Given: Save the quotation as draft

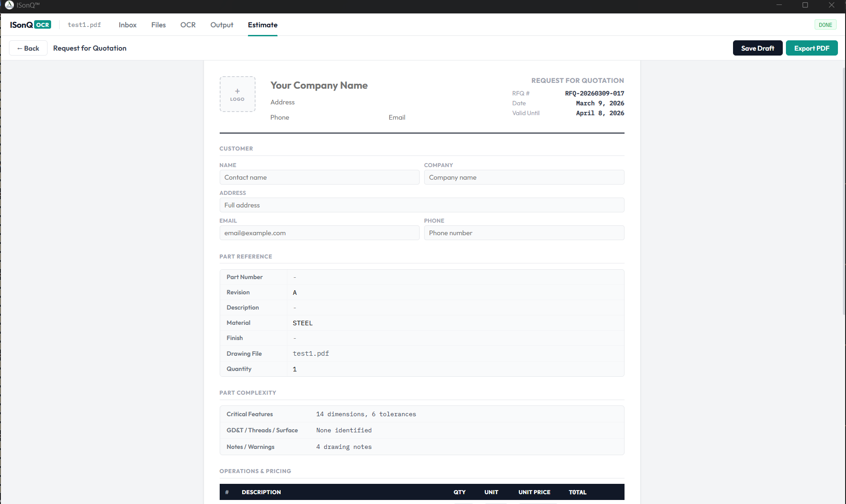Looking at the screenshot, I should (758, 48).
